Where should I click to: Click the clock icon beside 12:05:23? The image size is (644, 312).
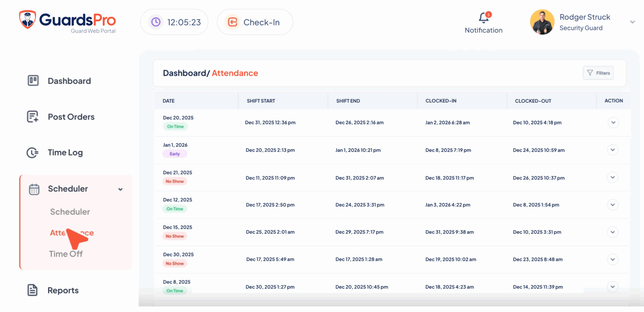(x=156, y=22)
